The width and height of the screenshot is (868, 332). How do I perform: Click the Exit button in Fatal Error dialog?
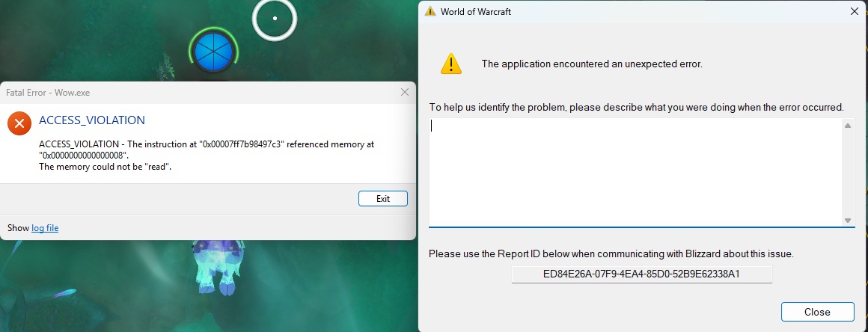pyautogui.click(x=383, y=199)
